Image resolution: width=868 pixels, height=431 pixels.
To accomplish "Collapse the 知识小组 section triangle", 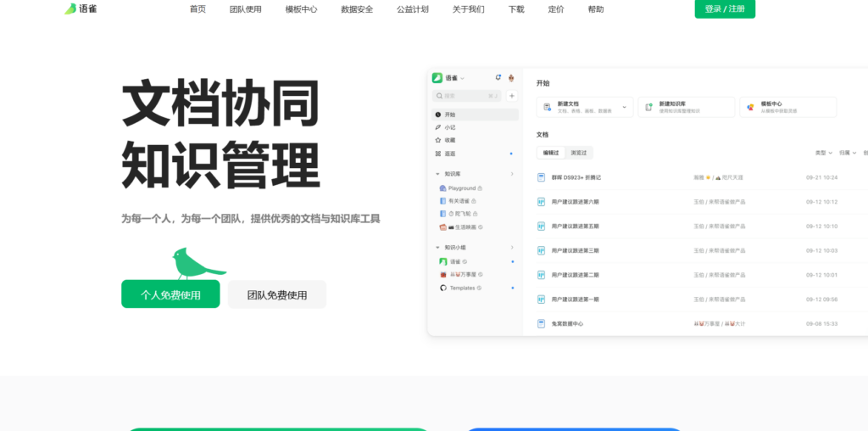I will click(437, 248).
